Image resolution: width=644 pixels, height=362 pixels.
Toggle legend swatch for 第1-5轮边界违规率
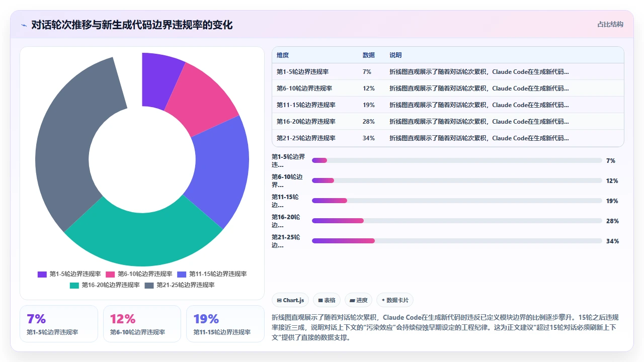pos(42,274)
